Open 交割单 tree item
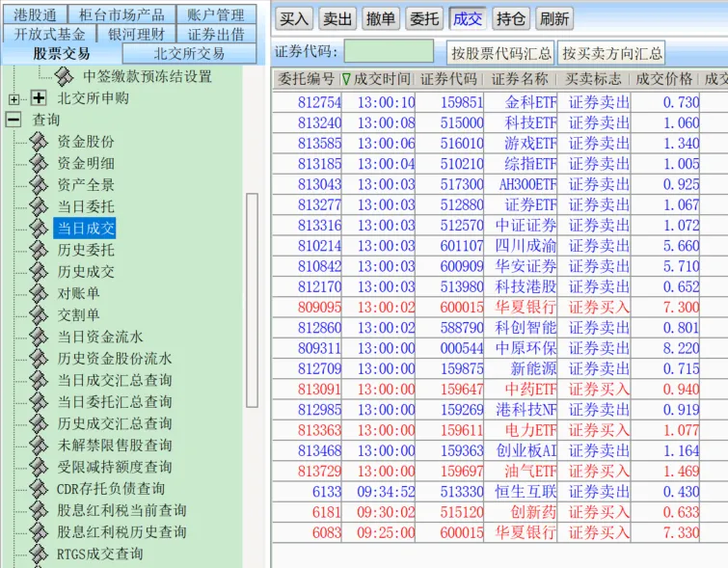The image size is (728, 568). pos(78,315)
